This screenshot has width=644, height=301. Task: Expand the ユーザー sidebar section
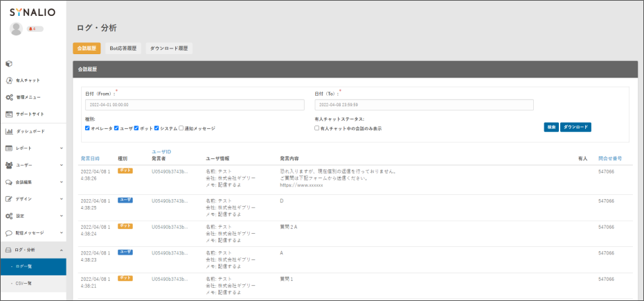[62, 165]
